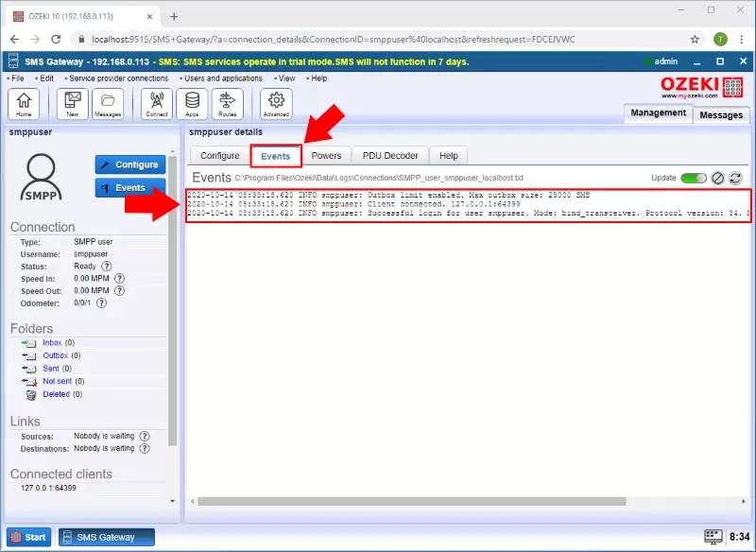
Task: Open the File menu
Action: (16, 78)
